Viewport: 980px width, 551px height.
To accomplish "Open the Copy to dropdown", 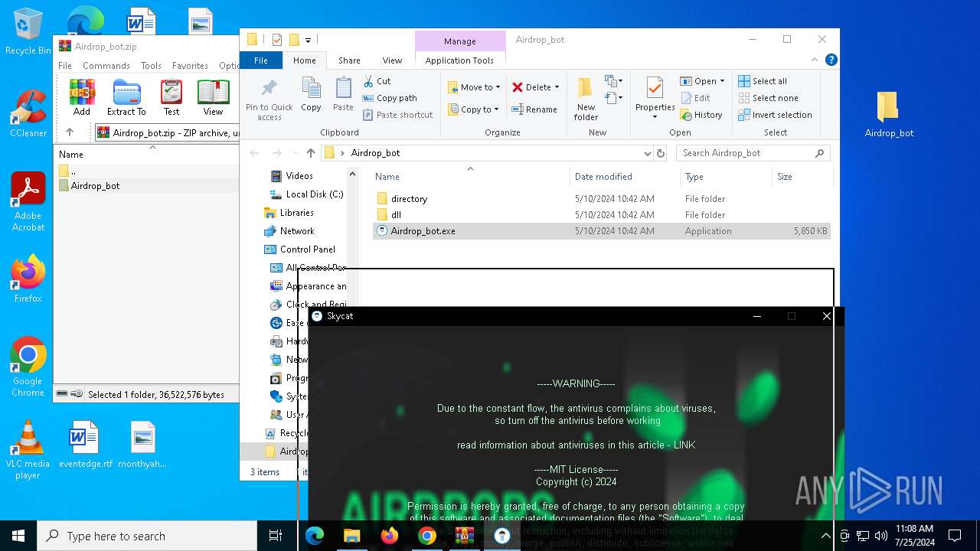I will [474, 109].
